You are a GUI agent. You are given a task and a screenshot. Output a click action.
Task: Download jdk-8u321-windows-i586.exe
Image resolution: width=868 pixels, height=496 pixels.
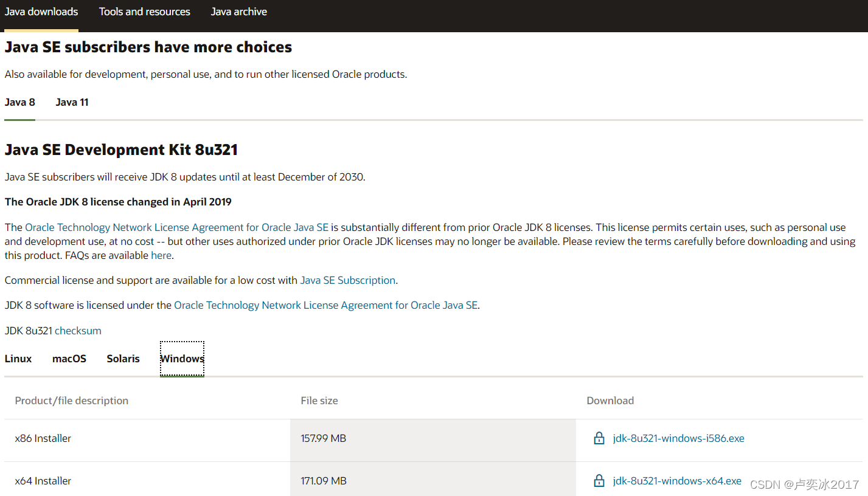679,438
